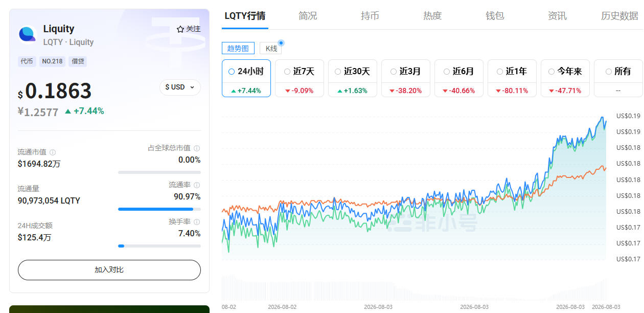Viewport: 644px width, 313px height.
Task: Select the 今年来 time range radio
Action: pyautogui.click(x=551, y=72)
